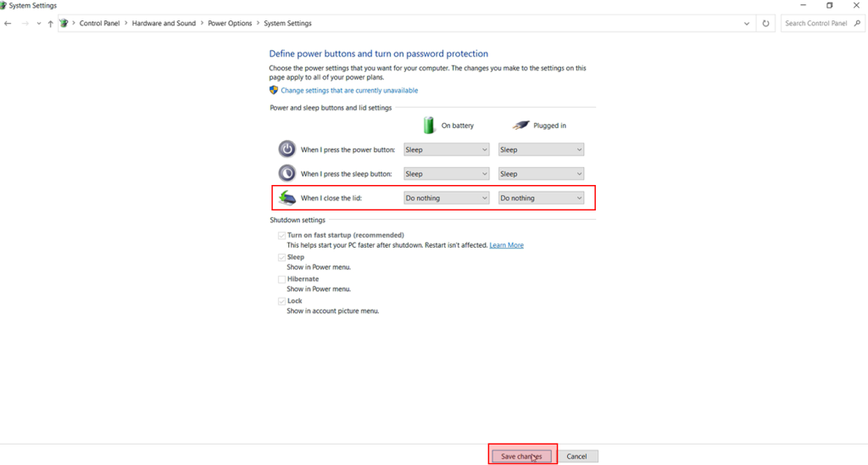868x465 pixels.
Task: Go to Hardware and Sound breadcrumb
Action: click(164, 24)
